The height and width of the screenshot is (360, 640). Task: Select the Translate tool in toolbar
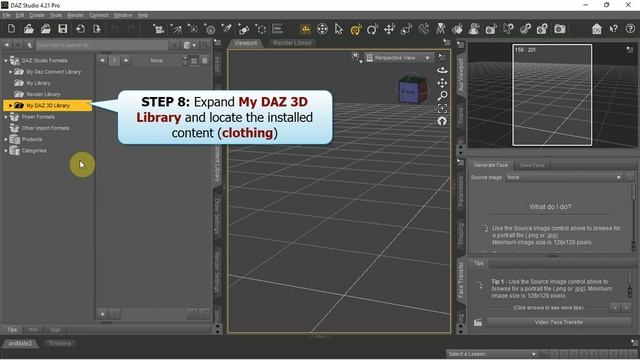coord(389,29)
